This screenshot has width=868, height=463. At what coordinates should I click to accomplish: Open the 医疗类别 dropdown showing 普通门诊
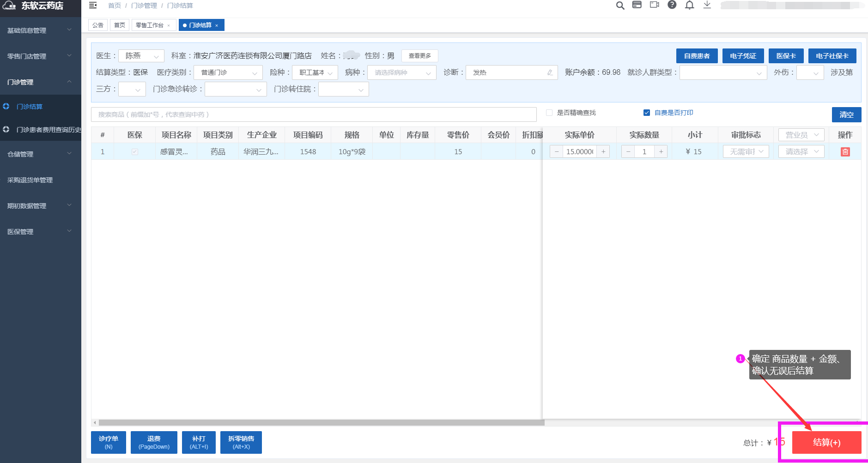(x=228, y=73)
